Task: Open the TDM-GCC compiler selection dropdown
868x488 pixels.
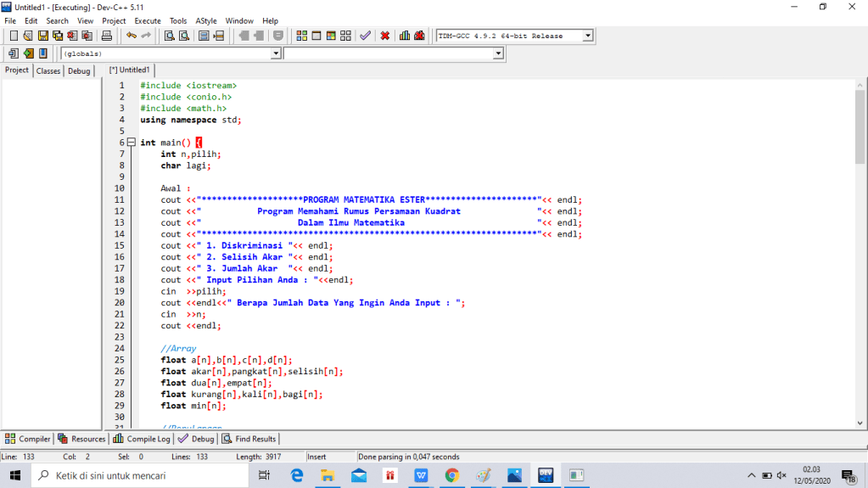Action: pyautogui.click(x=587, y=36)
